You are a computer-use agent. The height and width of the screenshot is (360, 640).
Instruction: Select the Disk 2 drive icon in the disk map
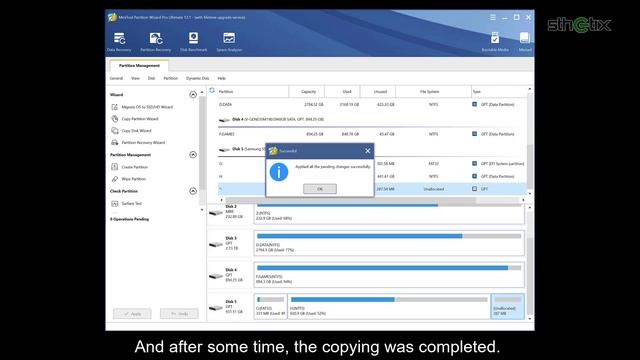216,213
